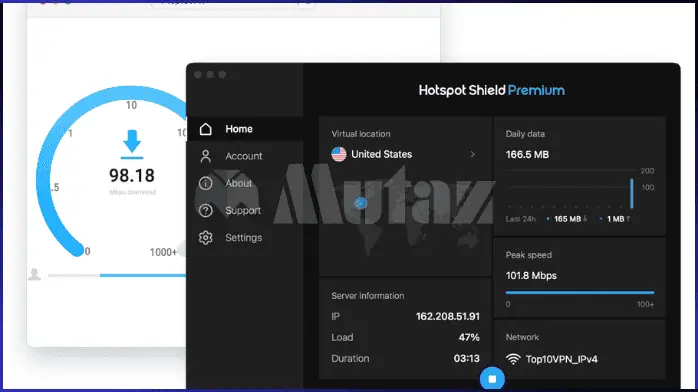Click the Server information heading
698x392 pixels.
point(368,296)
